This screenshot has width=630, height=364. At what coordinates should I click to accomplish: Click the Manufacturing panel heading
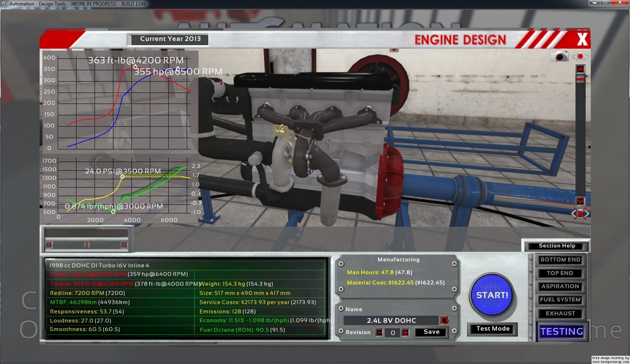[399, 260]
